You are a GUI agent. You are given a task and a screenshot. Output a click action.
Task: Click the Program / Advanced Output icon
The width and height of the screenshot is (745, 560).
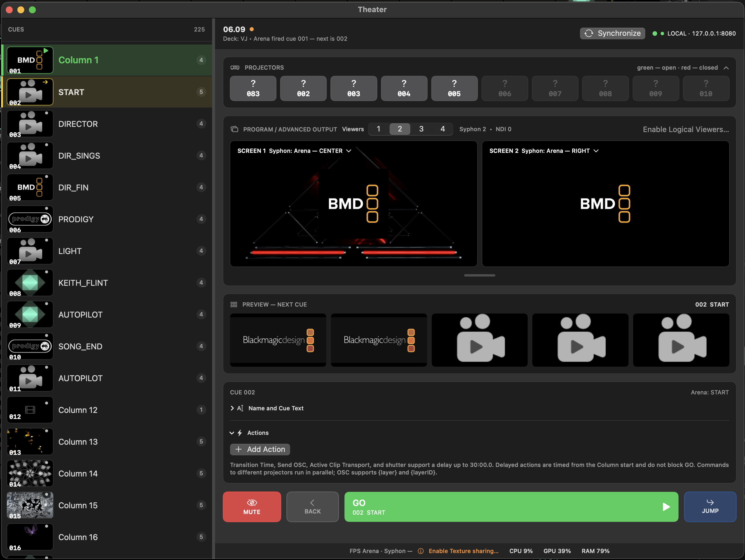pyautogui.click(x=234, y=129)
